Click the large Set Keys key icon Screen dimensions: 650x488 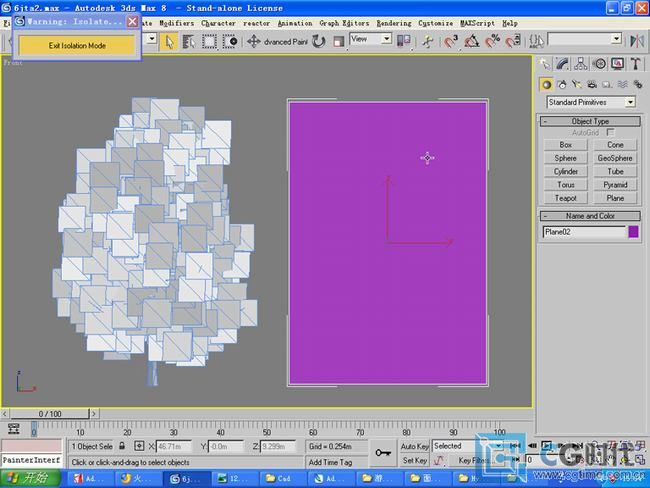tap(383, 453)
